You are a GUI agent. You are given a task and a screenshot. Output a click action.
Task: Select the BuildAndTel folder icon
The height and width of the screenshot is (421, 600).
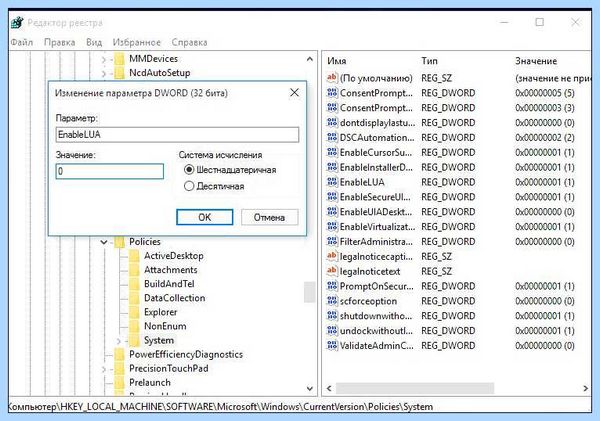click(134, 284)
